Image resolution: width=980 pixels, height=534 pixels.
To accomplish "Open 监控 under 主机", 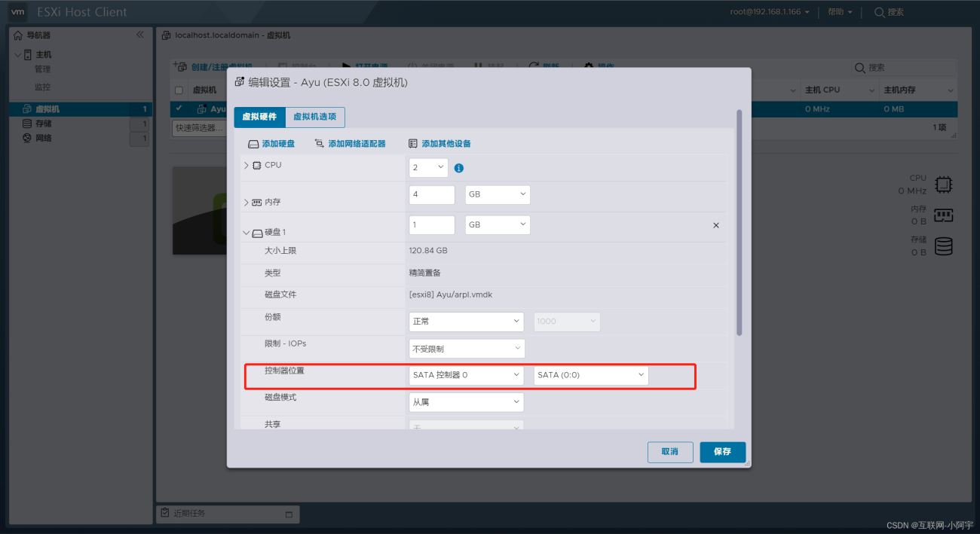I will coord(42,87).
